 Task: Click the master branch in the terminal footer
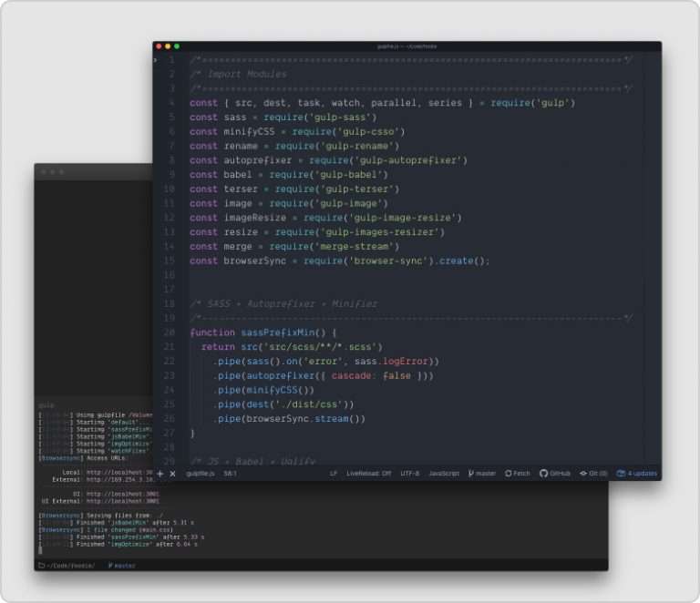(x=122, y=566)
